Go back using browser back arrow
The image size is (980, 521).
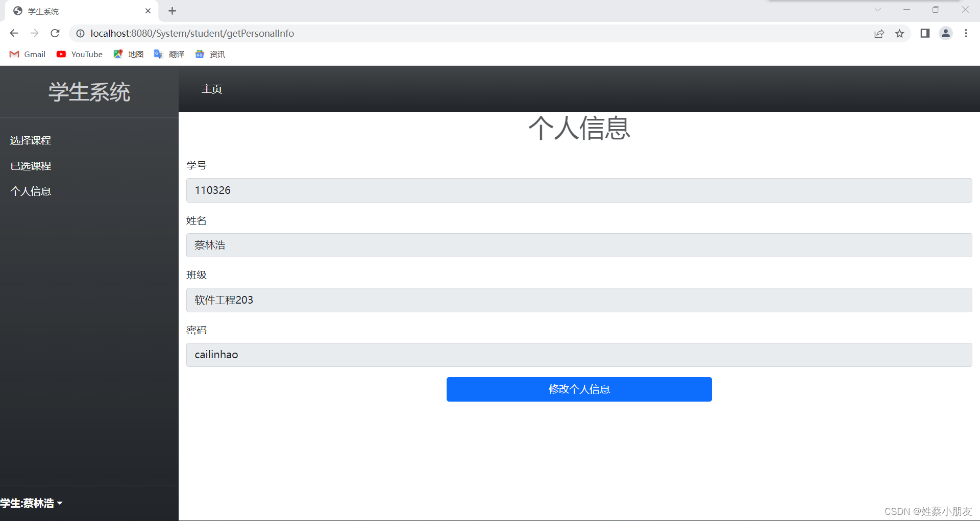[x=14, y=33]
